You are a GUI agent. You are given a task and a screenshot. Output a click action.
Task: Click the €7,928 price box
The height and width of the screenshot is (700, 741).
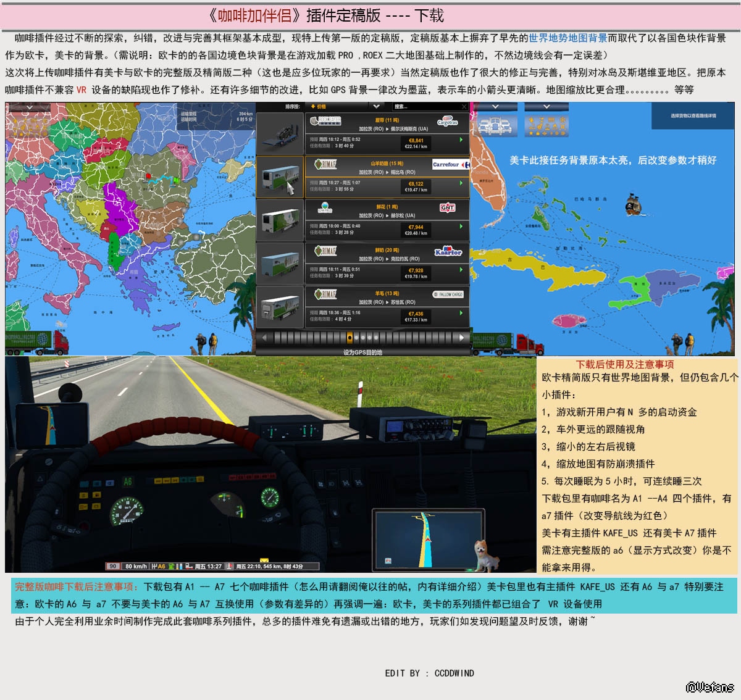click(x=416, y=273)
